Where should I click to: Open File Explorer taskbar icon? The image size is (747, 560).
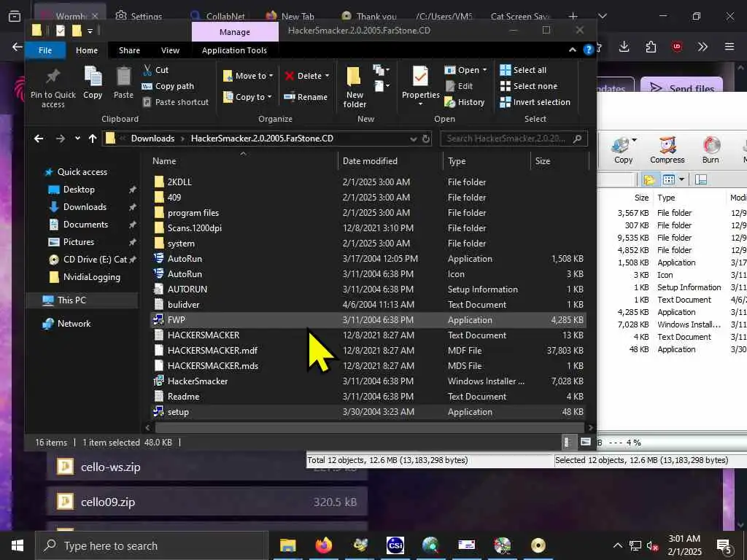coord(287,545)
